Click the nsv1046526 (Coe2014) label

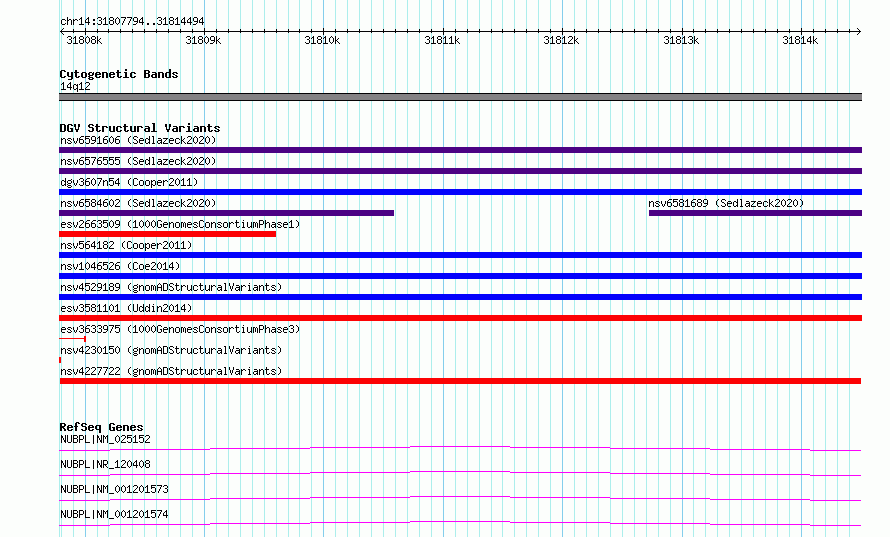coord(120,266)
